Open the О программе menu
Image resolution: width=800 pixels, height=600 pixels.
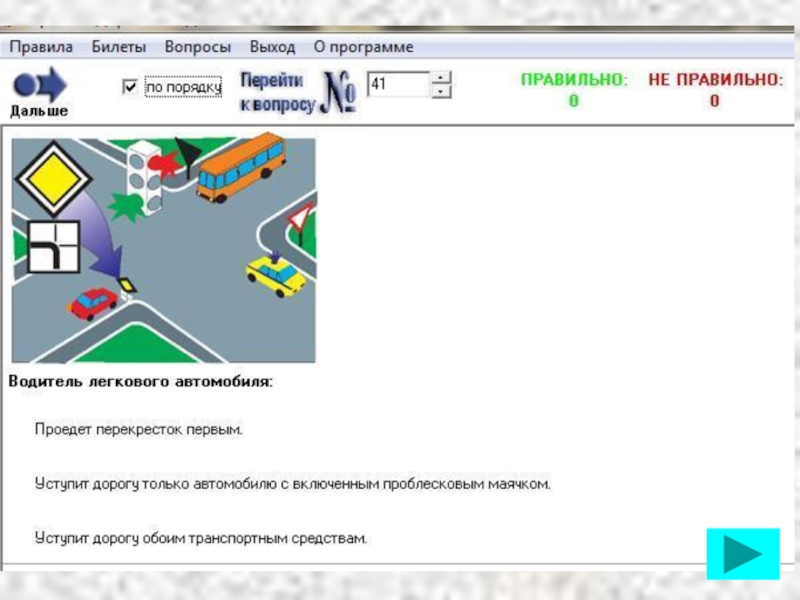pyautogui.click(x=363, y=47)
